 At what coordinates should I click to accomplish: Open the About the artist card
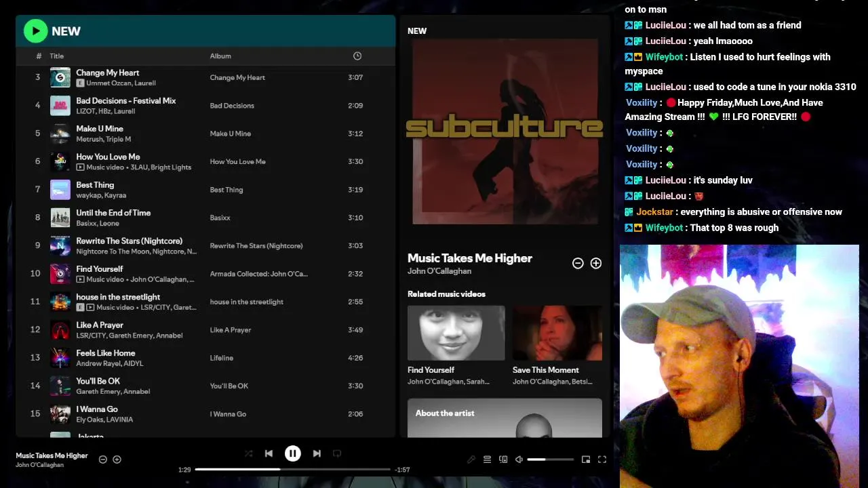click(x=505, y=418)
